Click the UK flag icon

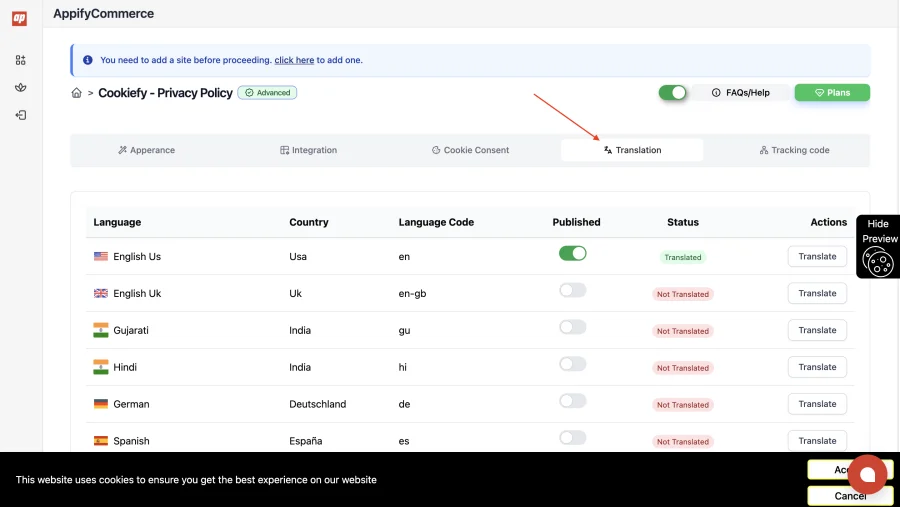coord(100,293)
